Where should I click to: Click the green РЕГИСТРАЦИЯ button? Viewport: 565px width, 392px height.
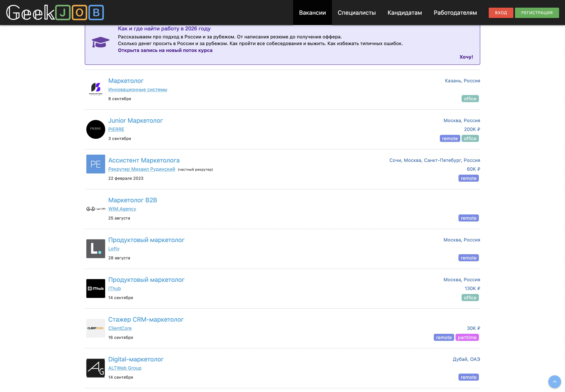(x=537, y=13)
